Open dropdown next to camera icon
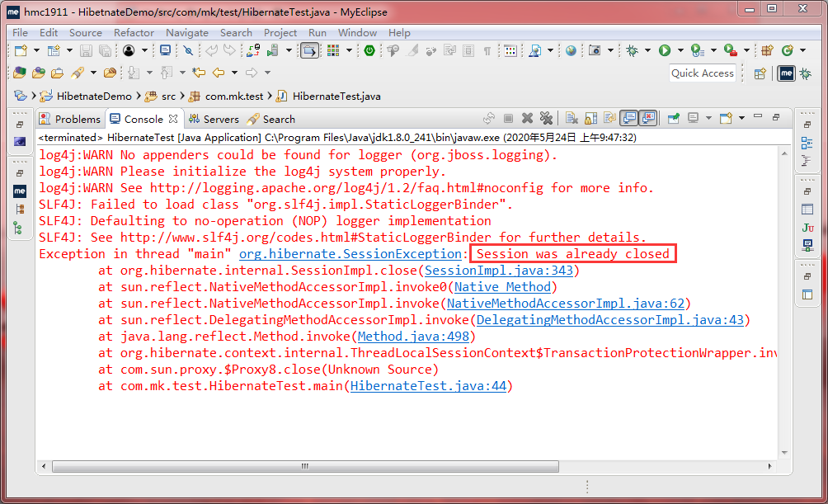 pos(610,50)
